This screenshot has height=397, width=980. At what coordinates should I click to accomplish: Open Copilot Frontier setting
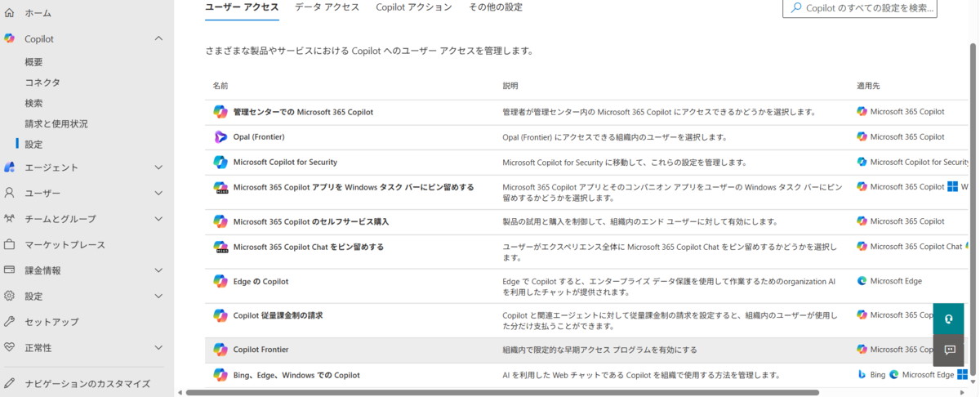point(261,350)
